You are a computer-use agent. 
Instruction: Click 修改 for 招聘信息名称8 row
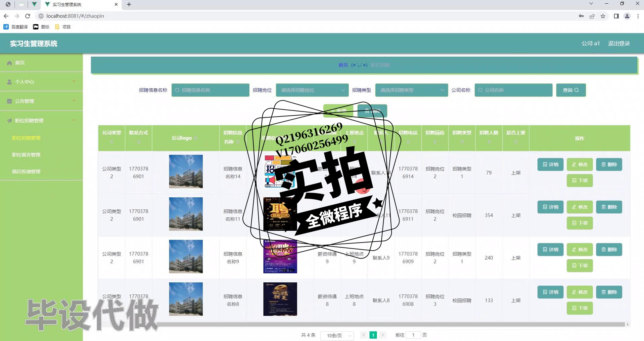tap(580, 292)
